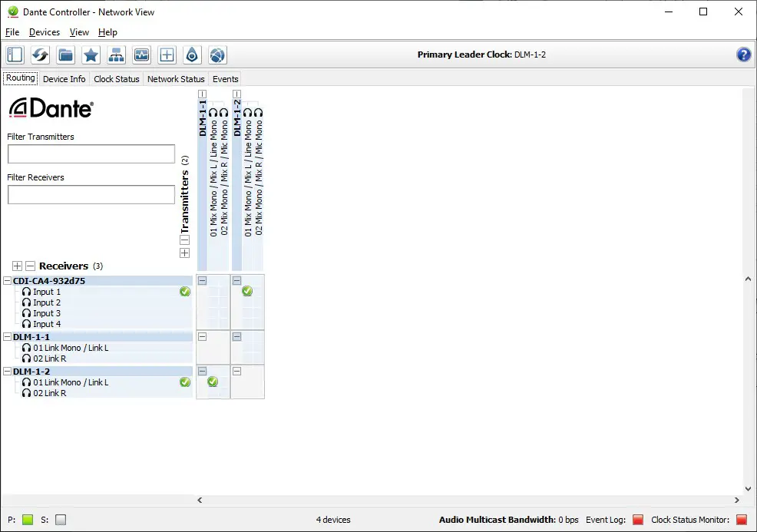Collapse the DLM-1-1 receiver device tree
The image size is (757, 532).
[7, 337]
